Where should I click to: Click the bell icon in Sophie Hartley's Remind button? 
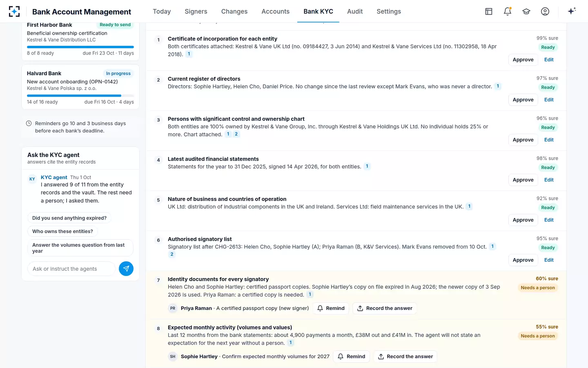click(x=341, y=357)
